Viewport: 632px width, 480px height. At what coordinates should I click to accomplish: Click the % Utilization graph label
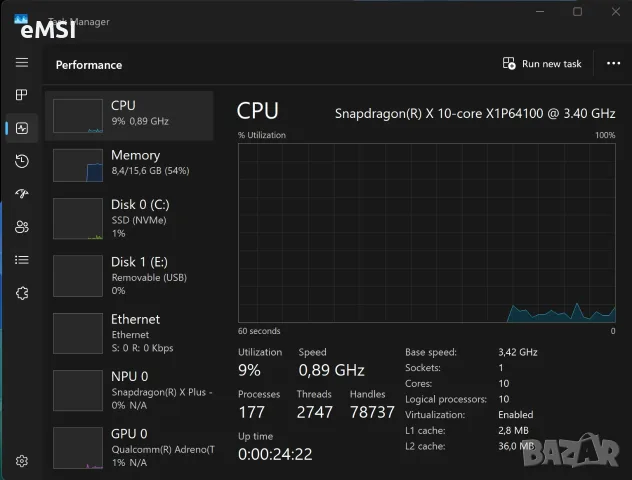tap(262, 135)
